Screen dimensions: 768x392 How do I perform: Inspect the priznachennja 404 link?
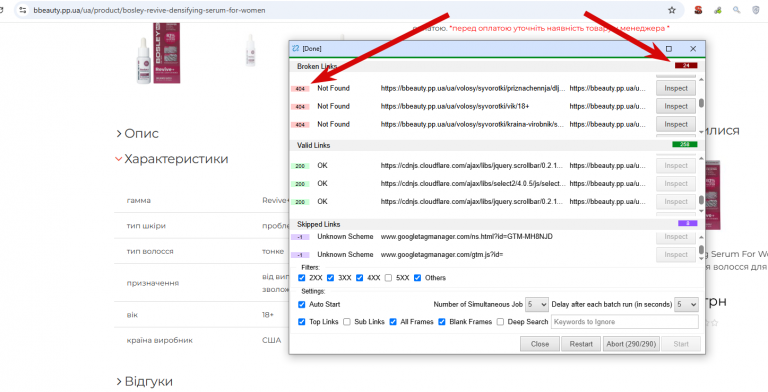point(676,88)
